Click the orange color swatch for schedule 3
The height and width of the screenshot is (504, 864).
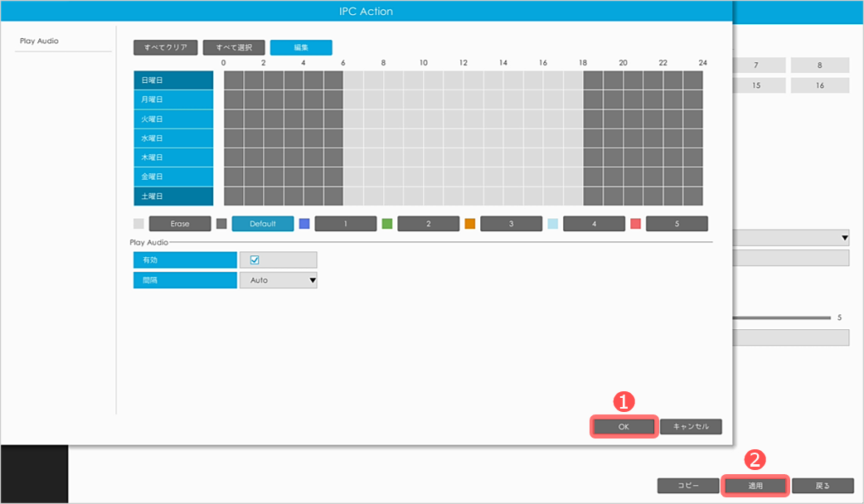pos(470,224)
